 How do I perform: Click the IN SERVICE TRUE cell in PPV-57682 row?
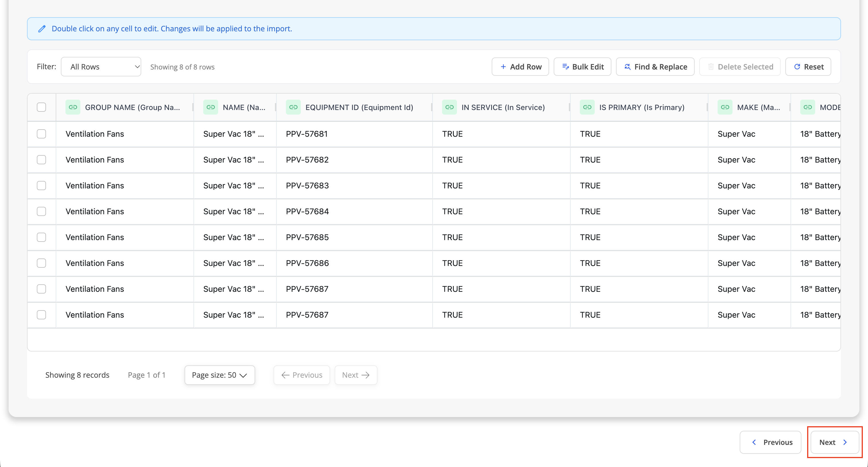click(501, 160)
